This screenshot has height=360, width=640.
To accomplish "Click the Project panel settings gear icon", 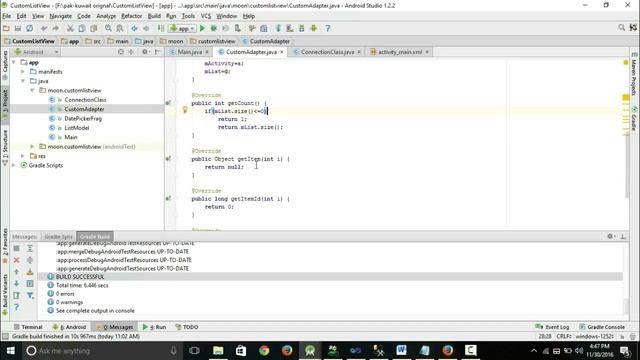I will [x=145, y=52].
